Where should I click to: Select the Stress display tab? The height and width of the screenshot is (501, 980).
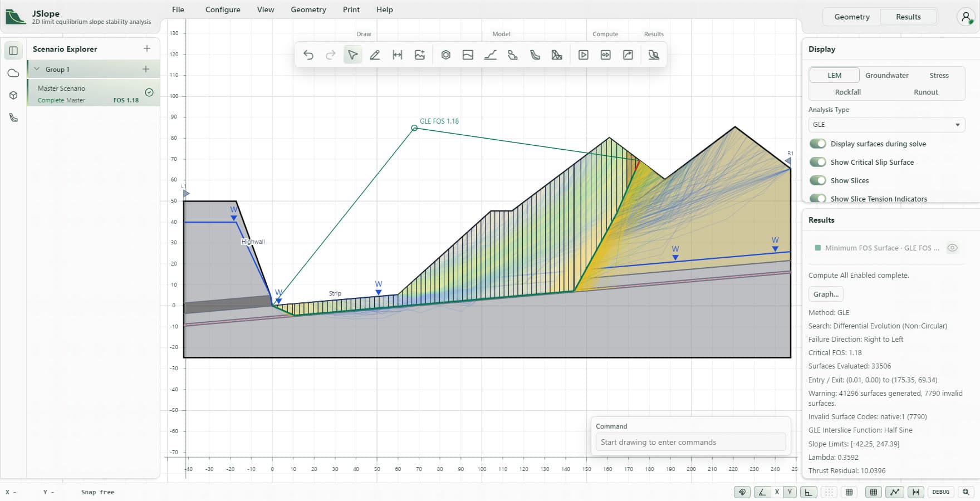pos(939,75)
